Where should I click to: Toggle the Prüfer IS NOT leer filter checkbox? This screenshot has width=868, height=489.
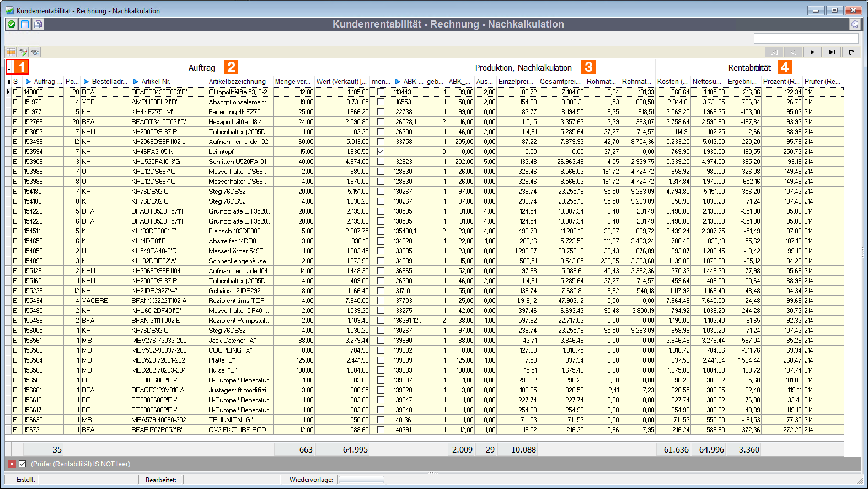(x=23, y=464)
